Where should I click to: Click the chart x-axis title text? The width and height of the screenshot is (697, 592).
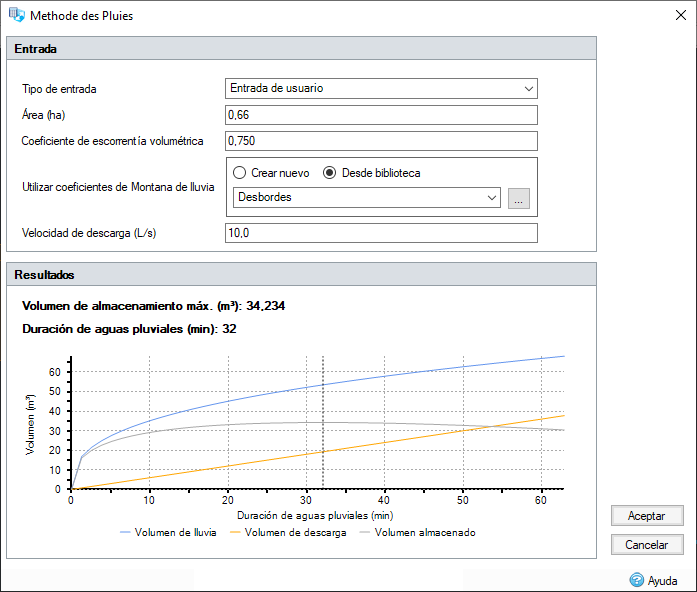pos(315,516)
